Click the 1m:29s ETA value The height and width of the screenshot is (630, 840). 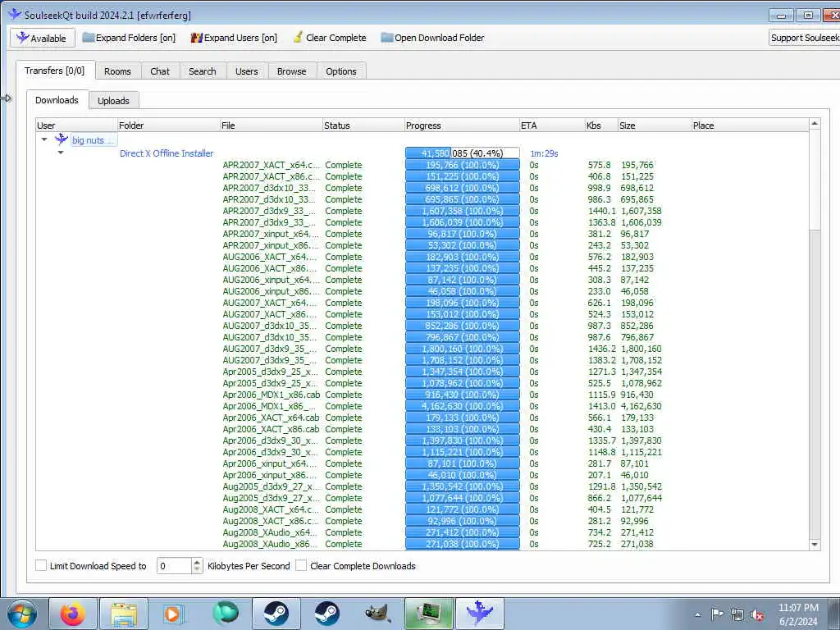point(545,153)
